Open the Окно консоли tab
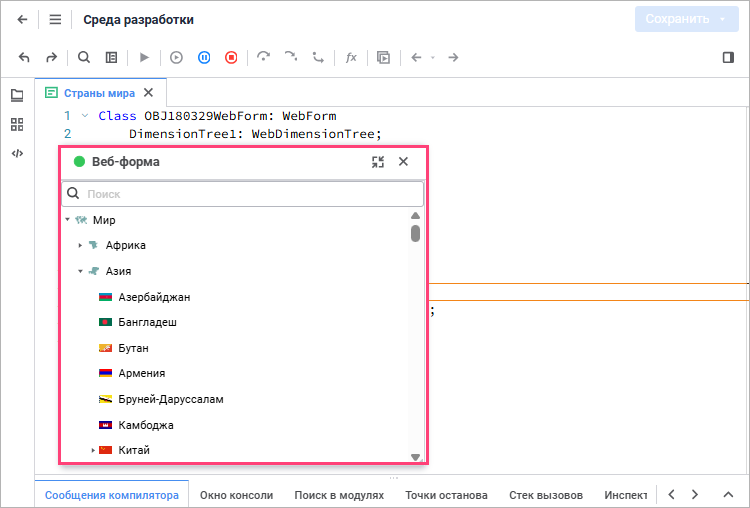The width and height of the screenshot is (750, 508). tap(236, 495)
